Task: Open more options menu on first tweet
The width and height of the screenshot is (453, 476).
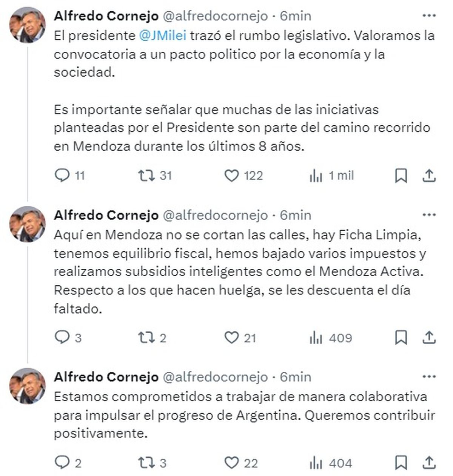Action: (429, 16)
